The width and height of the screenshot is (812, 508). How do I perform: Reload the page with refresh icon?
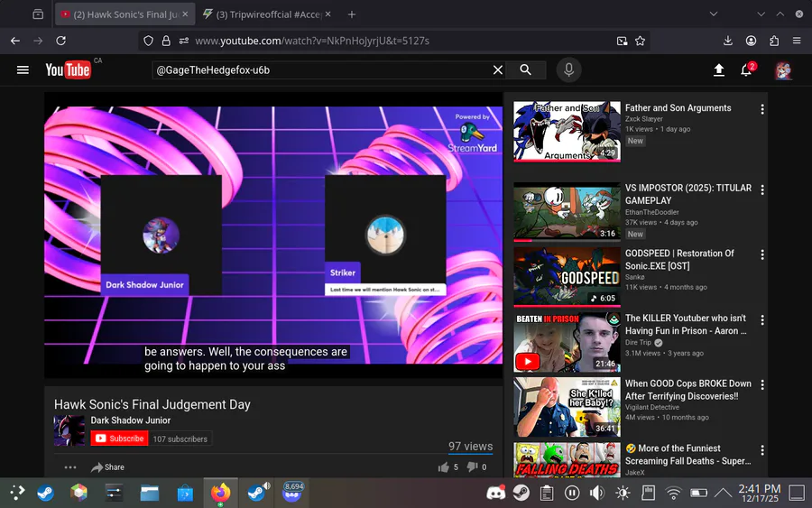pos(61,41)
